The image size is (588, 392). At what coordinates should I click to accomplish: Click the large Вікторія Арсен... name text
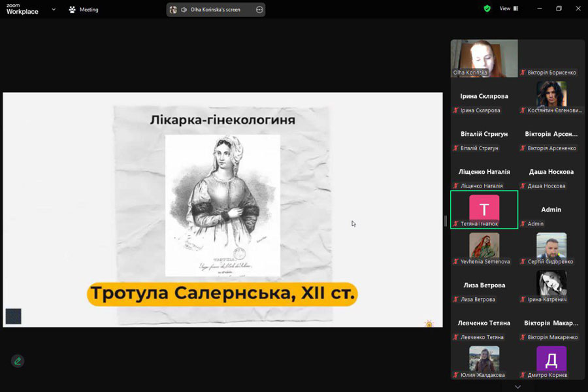[551, 134]
